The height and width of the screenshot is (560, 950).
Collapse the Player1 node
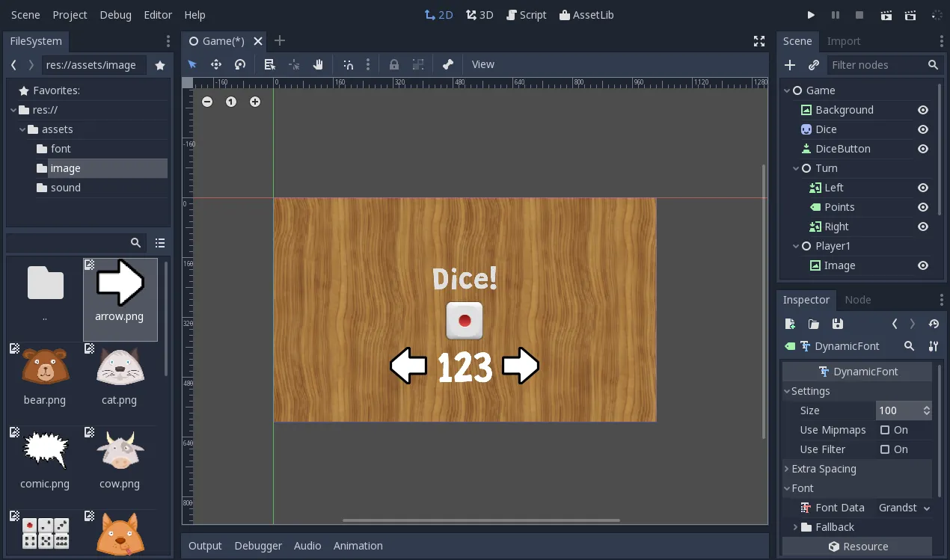point(796,246)
